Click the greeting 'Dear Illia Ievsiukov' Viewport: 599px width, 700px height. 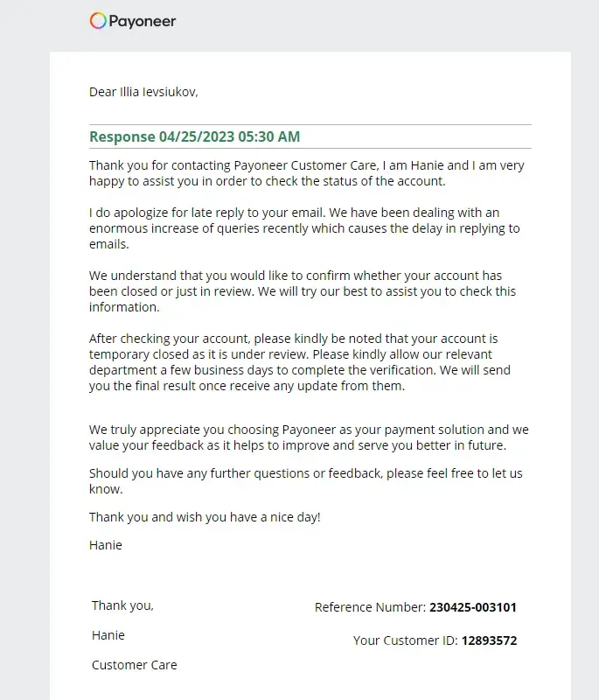tap(143, 92)
